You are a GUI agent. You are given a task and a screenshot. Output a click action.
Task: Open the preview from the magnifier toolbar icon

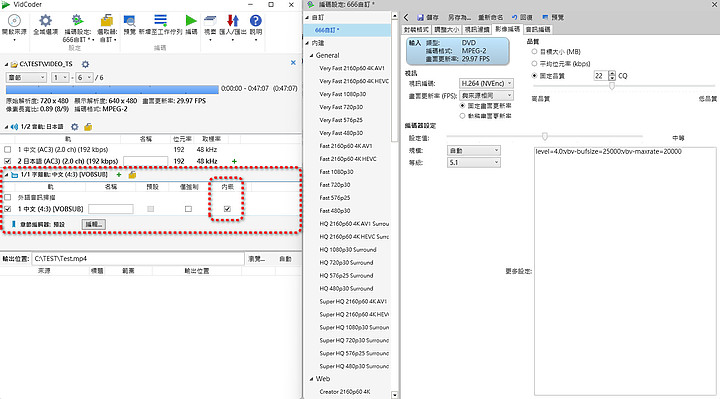click(129, 21)
